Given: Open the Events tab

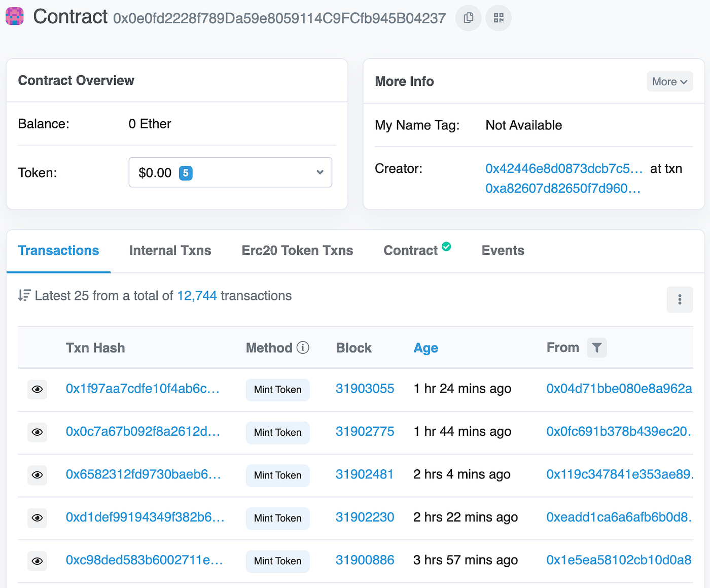Looking at the screenshot, I should pyautogui.click(x=503, y=251).
